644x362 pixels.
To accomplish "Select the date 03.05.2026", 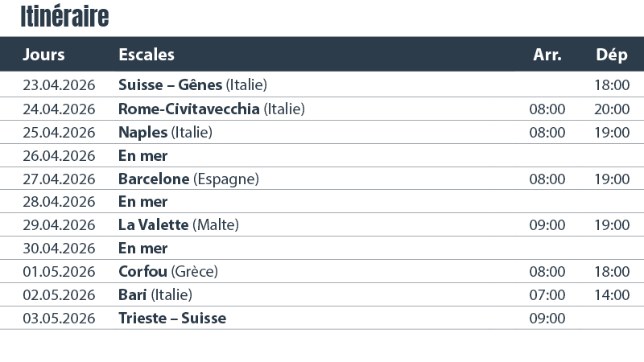I will point(59,319).
